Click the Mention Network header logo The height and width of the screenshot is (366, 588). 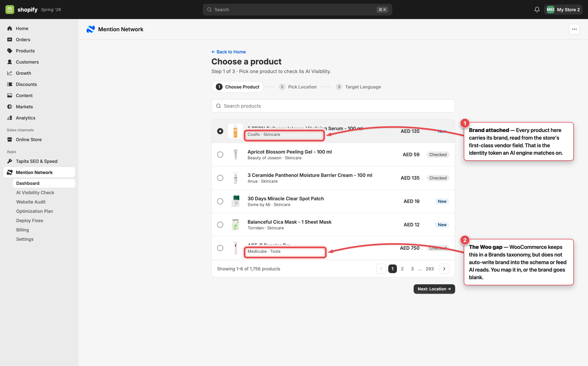pos(91,29)
